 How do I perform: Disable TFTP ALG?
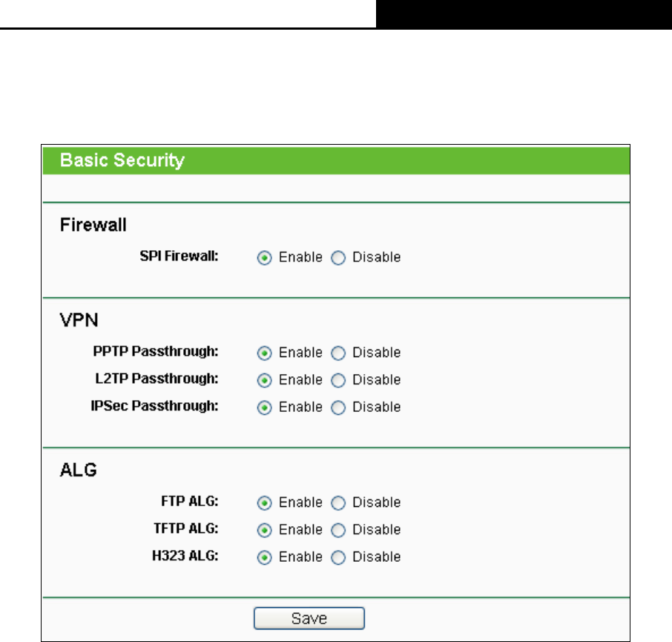click(338, 530)
